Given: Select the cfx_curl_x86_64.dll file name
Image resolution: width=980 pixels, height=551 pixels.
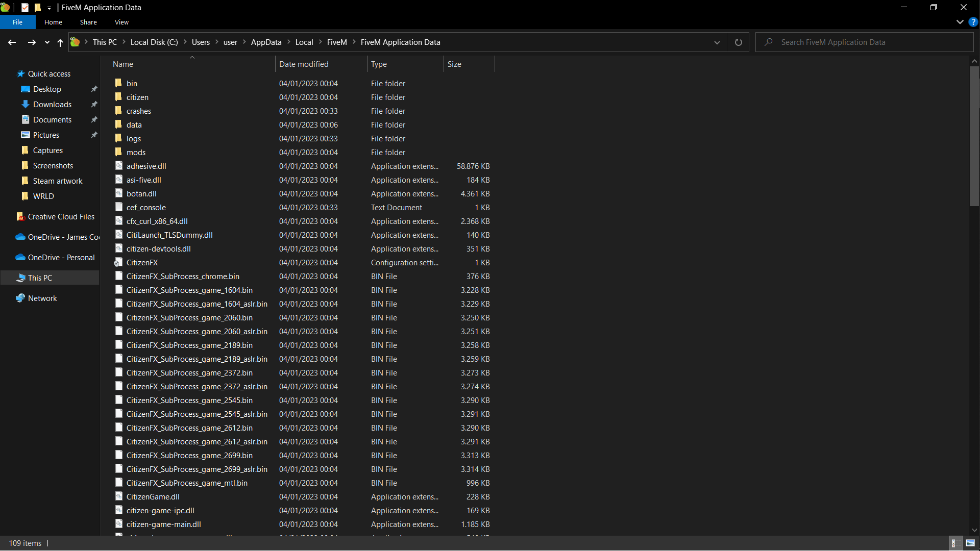Looking at the screenshot, I should [157, 221].
